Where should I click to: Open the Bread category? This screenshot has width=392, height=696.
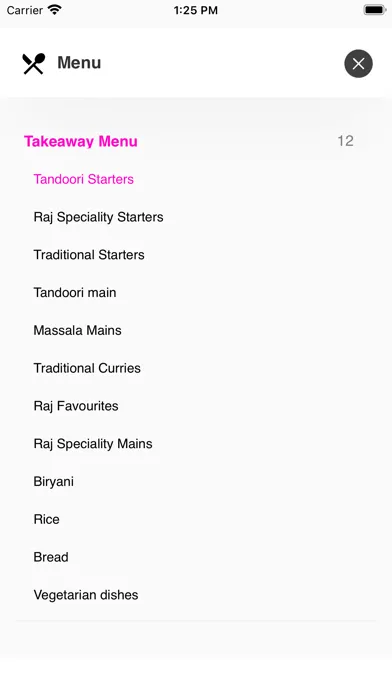[51, 557]
